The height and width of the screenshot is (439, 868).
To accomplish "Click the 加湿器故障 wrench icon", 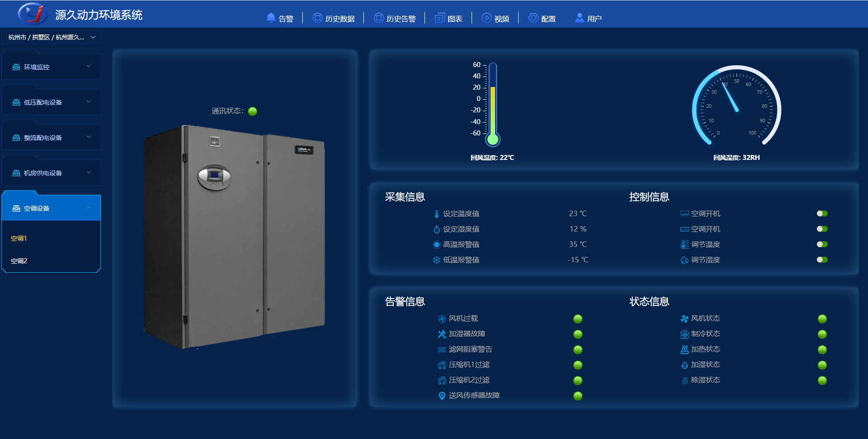I will (x=442, y=334).
